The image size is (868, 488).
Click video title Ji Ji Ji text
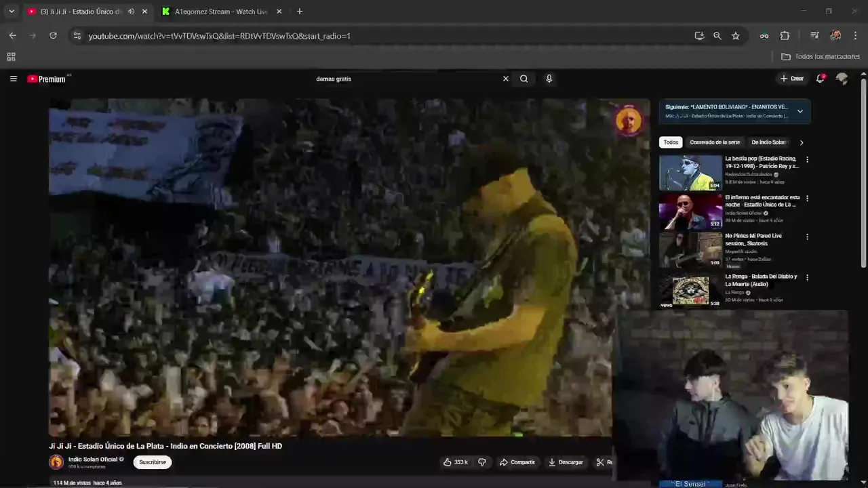coord(165,446)
